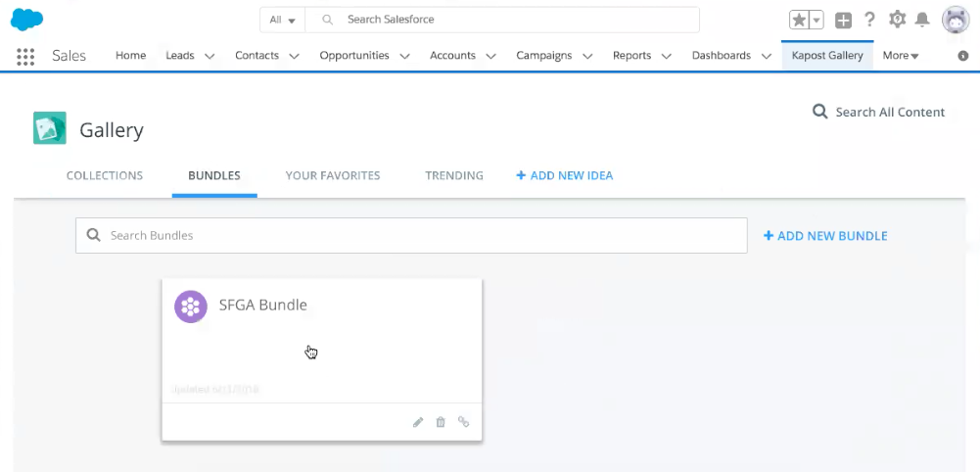The image size is (980, 472).
Task: Focus the Search Bundles field
Action: click(x=411, y=236)
